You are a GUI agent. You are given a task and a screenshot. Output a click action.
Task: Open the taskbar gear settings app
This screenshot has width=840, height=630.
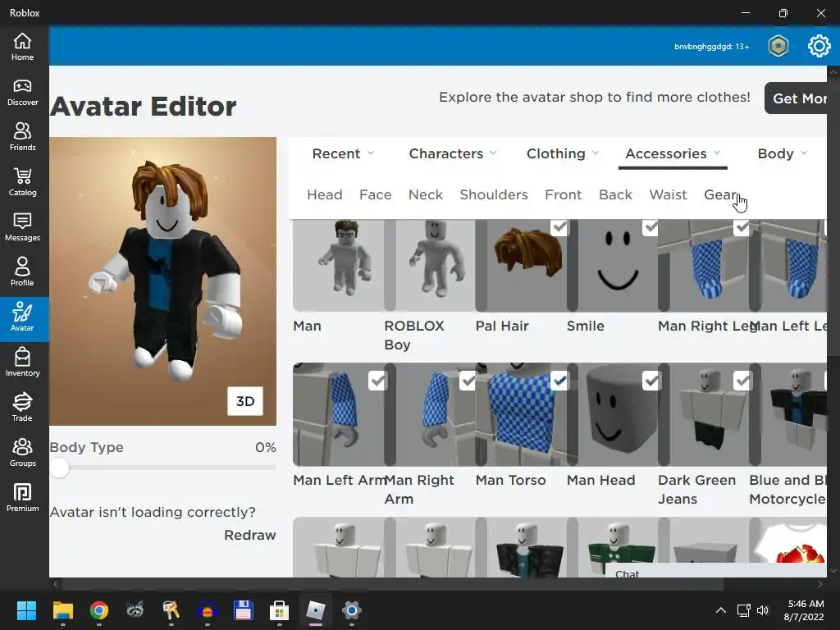pyautogui.click(x=351, y=610)
